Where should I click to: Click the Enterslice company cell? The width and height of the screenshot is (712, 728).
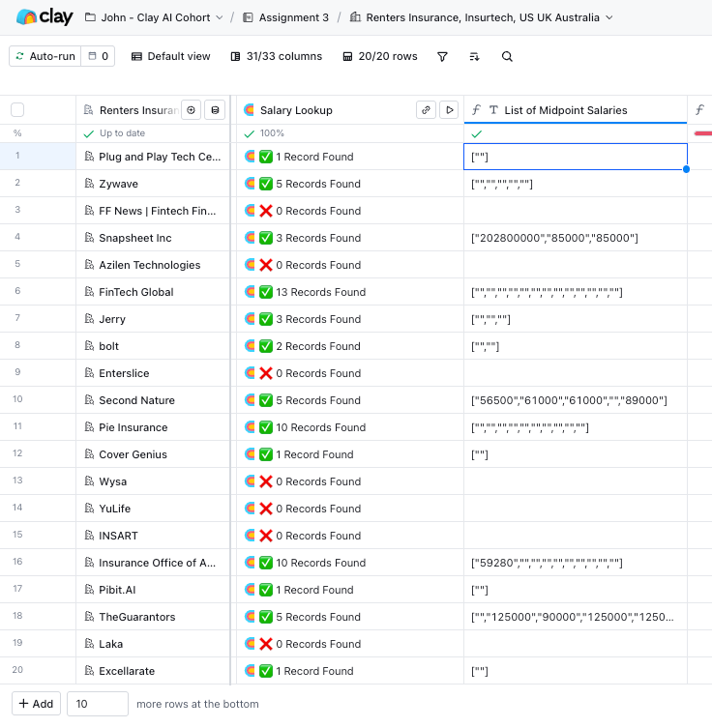click(153, 373)
